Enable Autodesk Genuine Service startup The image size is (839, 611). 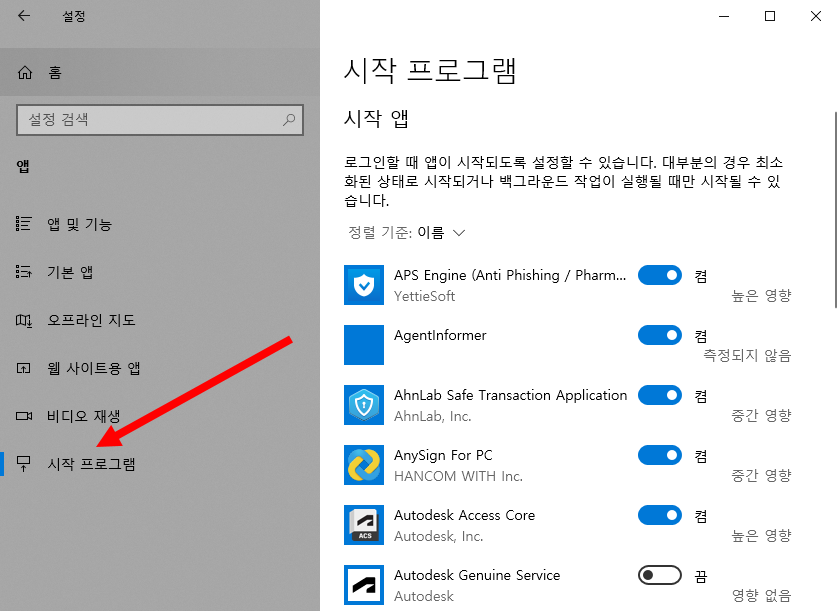coord(660,575)
